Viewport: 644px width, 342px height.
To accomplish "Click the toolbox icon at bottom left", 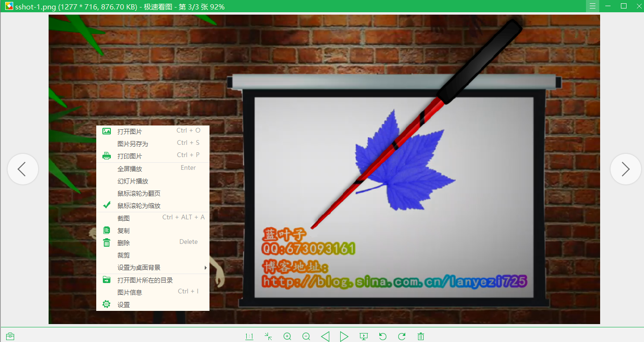I will pos(10,336).
